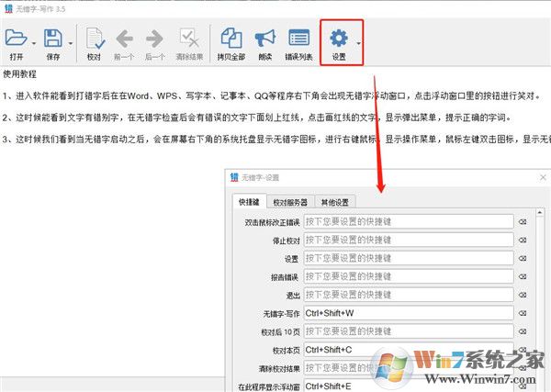The height and width of the screenshot is (392, 551).
Task: Close the 无错字-设置 dialog
Action: click(x=543, y=178)
